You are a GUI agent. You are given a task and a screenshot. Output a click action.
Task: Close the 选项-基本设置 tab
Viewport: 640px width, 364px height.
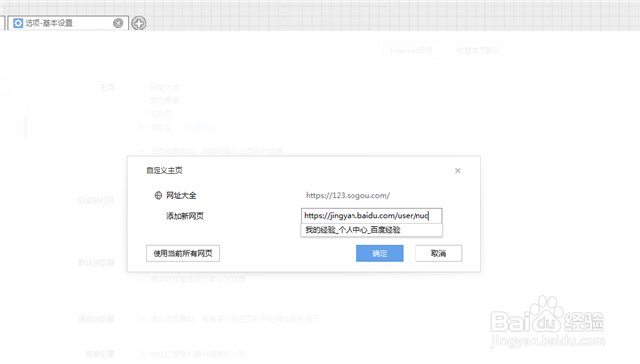[118, 23]
